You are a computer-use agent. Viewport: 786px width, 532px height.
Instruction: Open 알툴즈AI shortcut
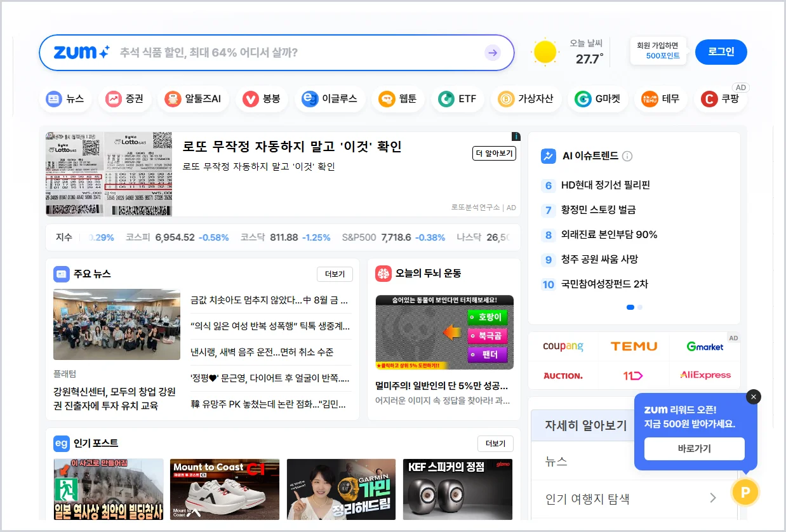click(x=193, y=99)
